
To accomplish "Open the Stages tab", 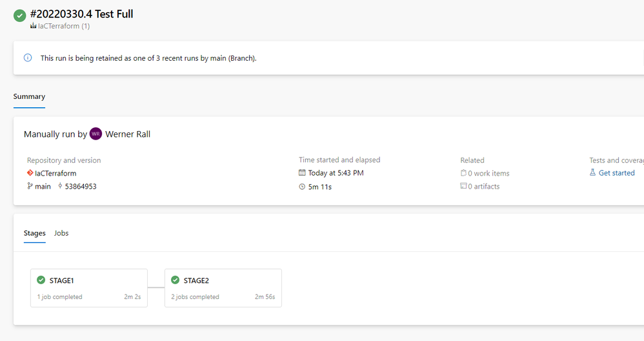I will pos(35,233).
